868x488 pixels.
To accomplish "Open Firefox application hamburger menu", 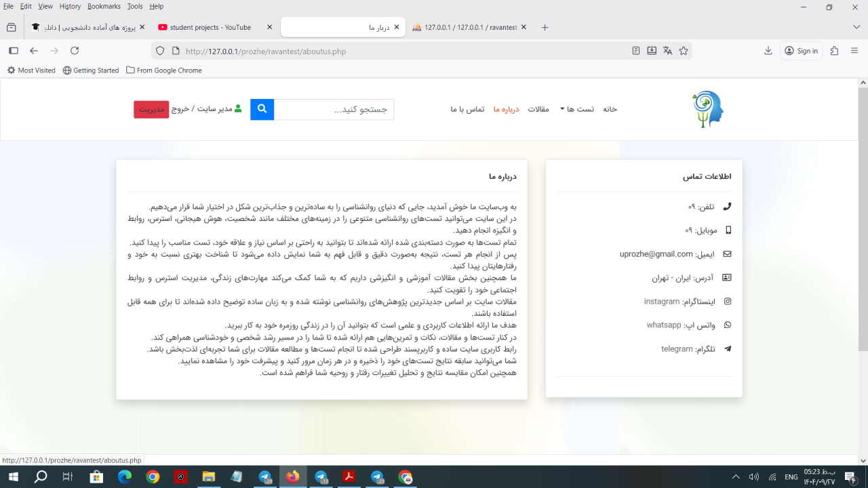I will click(854, 51).
